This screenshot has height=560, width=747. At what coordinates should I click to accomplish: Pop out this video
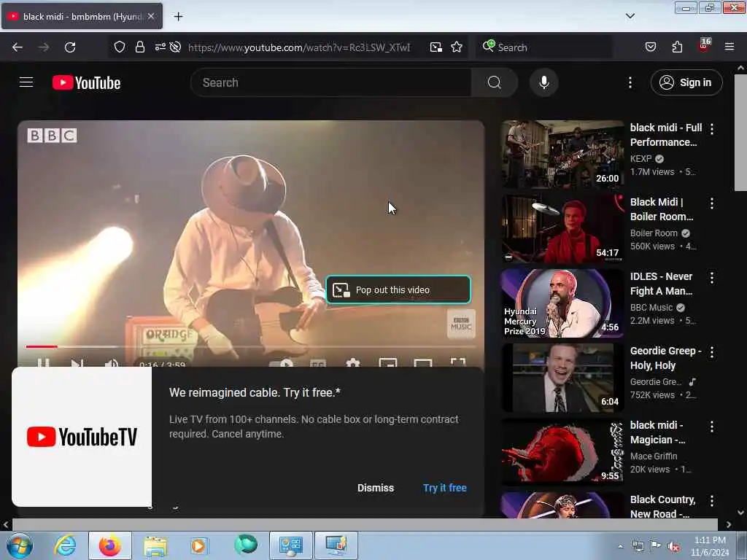click(398, 289)
